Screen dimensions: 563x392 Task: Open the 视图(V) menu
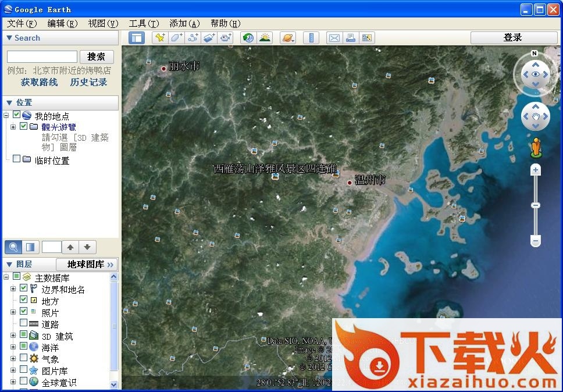point(103,23)
